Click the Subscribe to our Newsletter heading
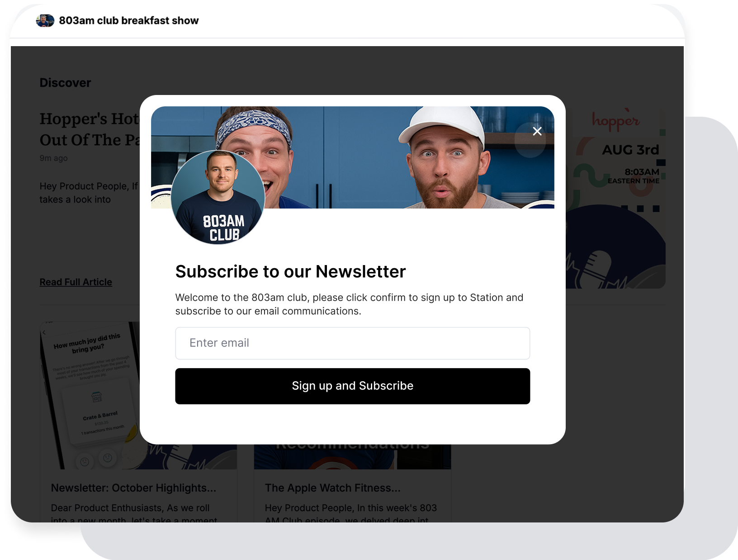This screenshot has height=560, width=738. click(290, 272)
